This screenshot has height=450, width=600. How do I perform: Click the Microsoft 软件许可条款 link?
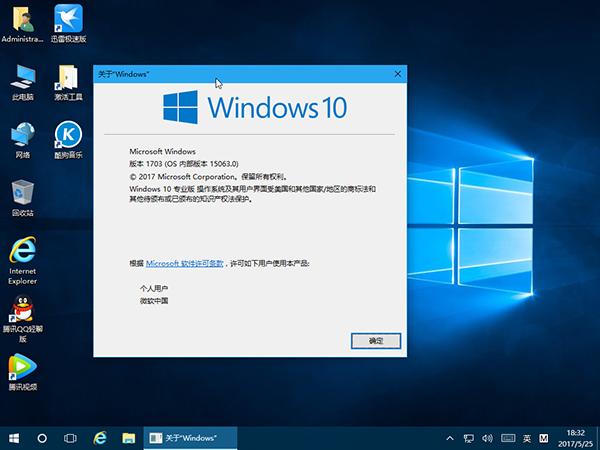click(x=186, y=263)
